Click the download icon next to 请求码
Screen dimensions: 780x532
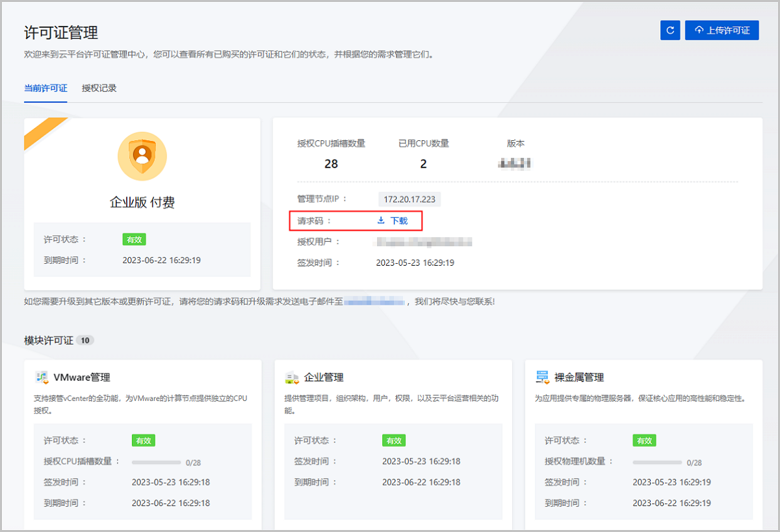pyautogui.click(x=381, y=220)
